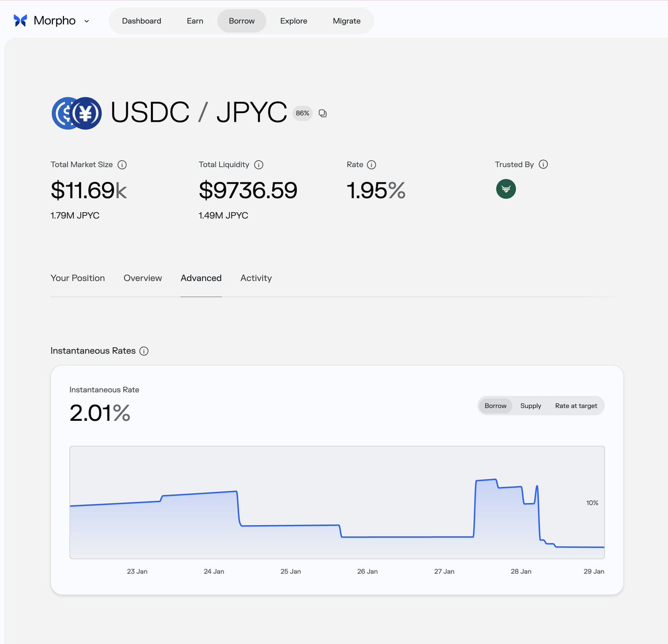Click the 24 Jan axis label
The height and width of the screenshot is (644, 668).
(x=214, y=572)
